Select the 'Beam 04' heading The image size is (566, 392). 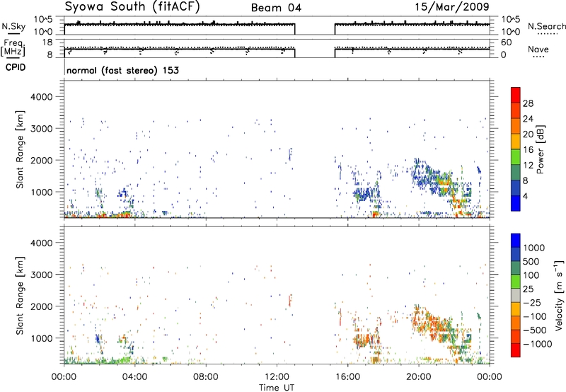pos(276,8)
